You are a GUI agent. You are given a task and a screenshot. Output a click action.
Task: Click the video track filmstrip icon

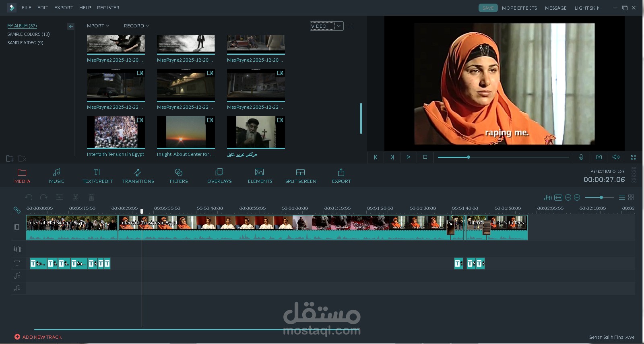[x=17, y=227]
